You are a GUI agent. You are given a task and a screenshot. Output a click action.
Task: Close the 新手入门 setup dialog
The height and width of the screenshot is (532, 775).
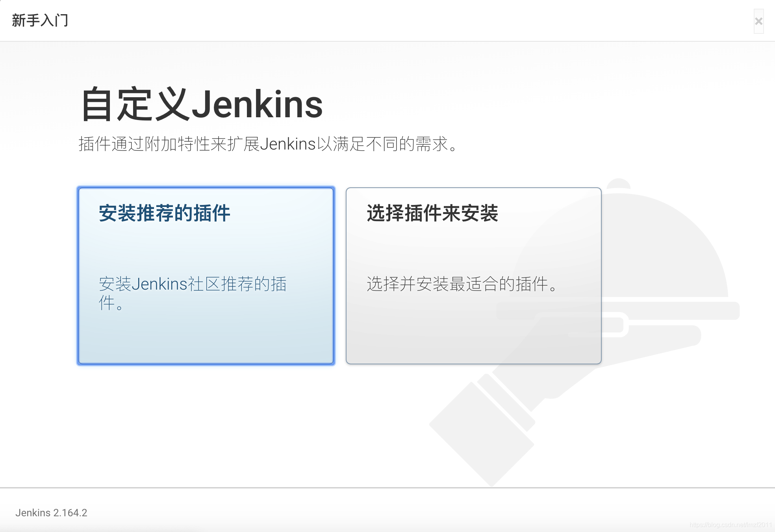(758, 21)
